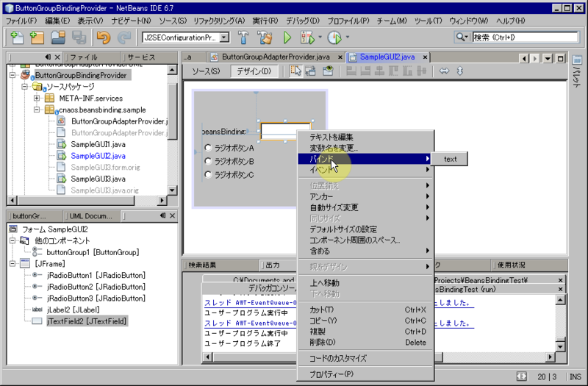The width and height of the screenshot is (588, 386).
Task: Switch to UML Docum... tab
Action: click(90, 216)
